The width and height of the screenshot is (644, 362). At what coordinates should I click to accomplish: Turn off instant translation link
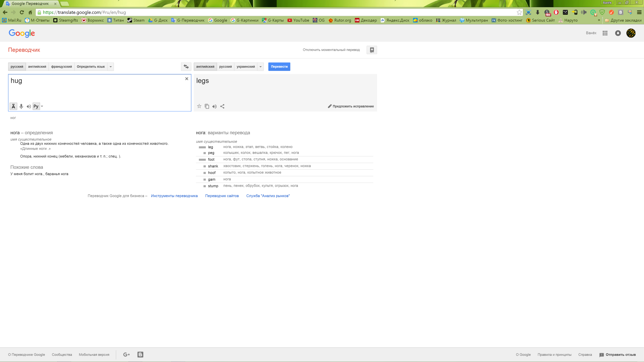coord(331,50)
